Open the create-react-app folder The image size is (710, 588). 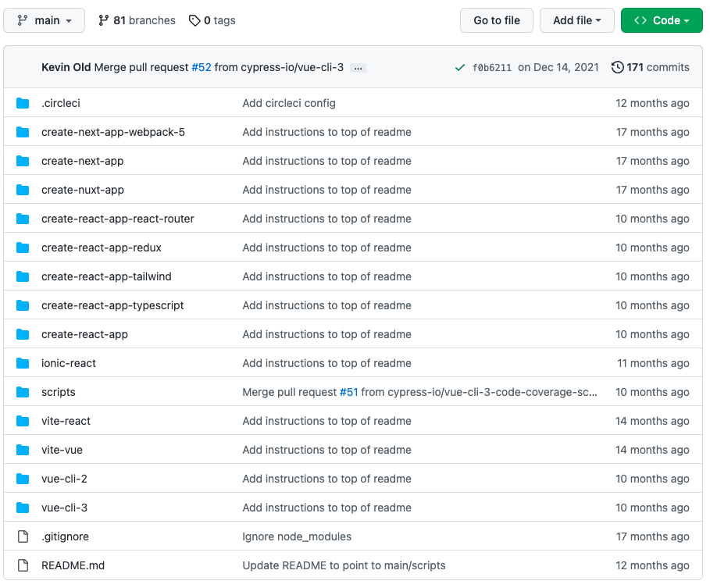(x=84, y=334)
